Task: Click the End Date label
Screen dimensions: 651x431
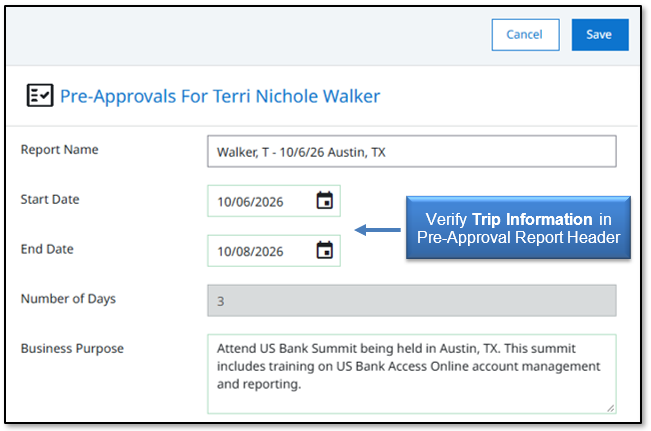Action: coord(47,249)
